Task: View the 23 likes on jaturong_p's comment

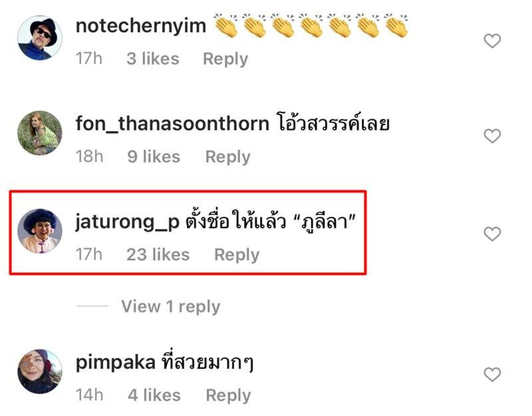Action: (x=158, y=255)
